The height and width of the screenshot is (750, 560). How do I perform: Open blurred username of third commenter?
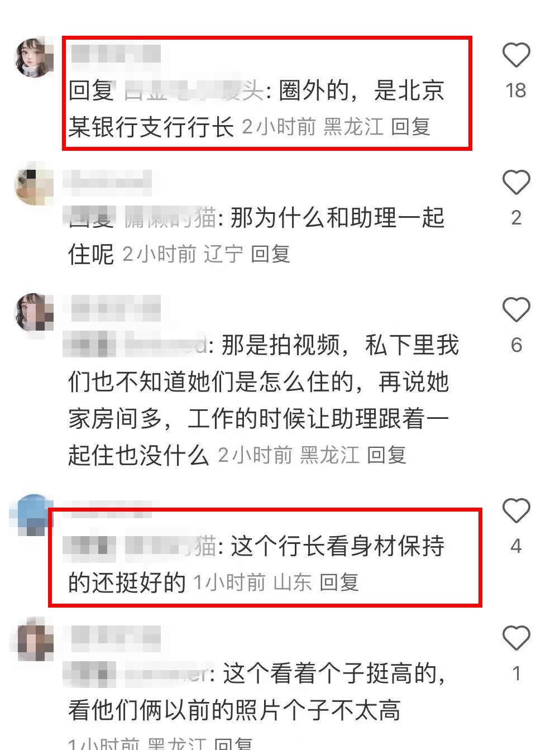click(116, 310)
